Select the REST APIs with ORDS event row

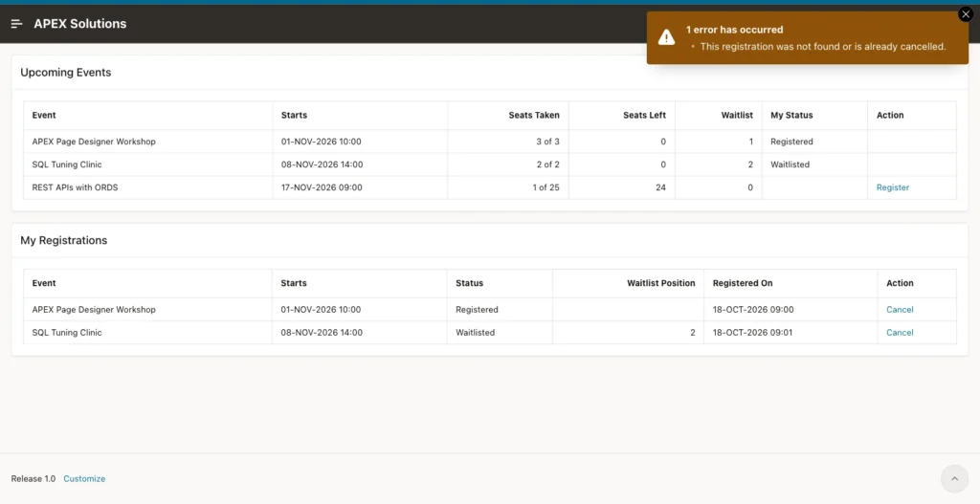coord(490,187)
